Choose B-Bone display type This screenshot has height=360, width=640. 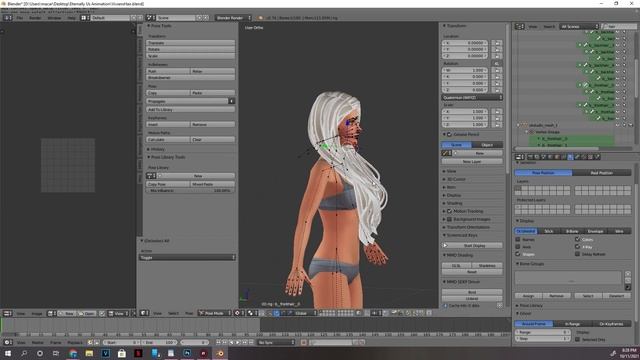coord(572,231)
